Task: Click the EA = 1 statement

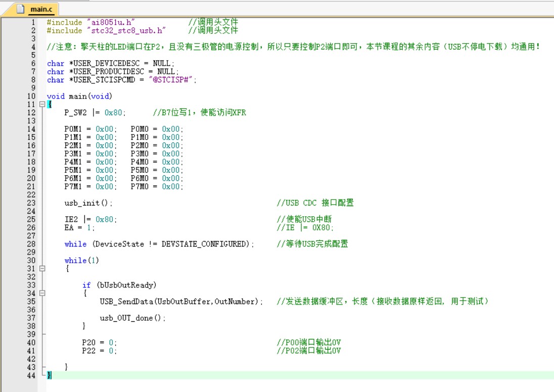Action: [79, 228]
